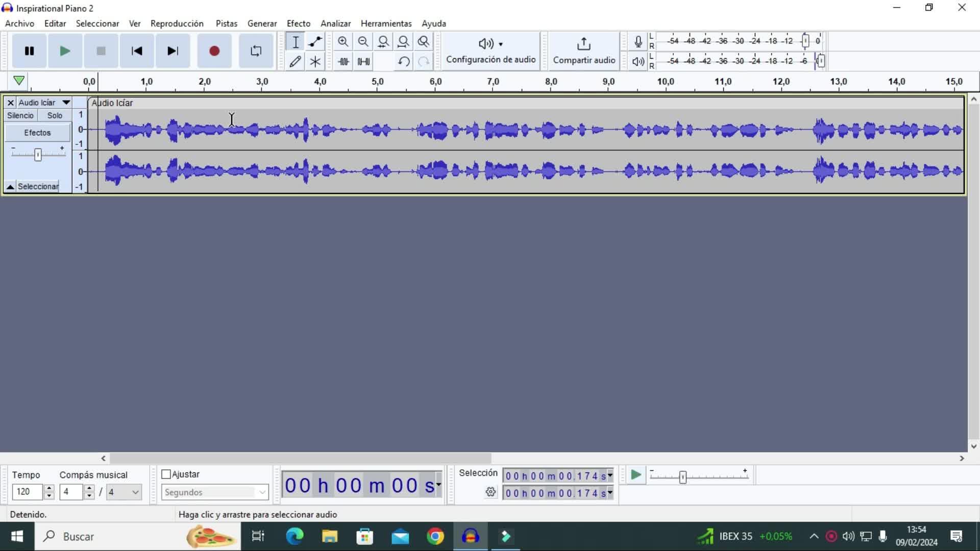Open the Pistas menu
Screen dimensions: 980x551
click(x=226, y=23)
